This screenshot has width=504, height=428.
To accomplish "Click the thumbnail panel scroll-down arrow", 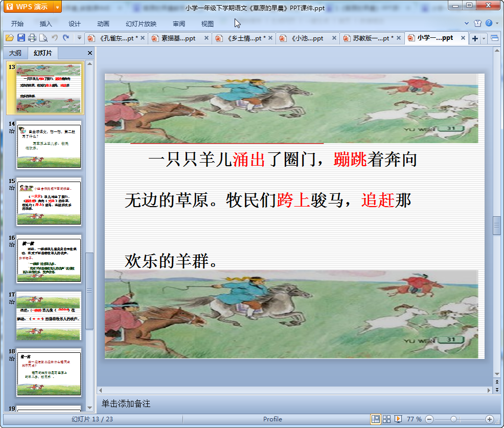I will (89, 408).
